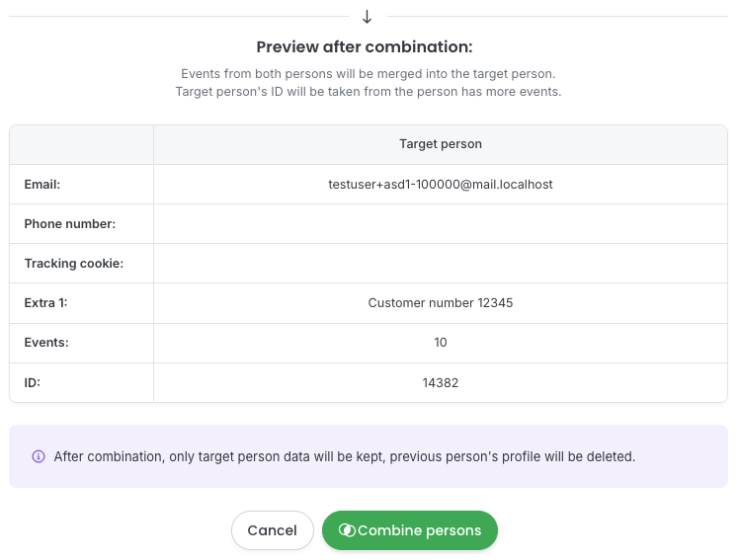The height and width of the screenshot is (560, 740).
Task: Click the events count value 10
Action: click(x=440, y=343)
